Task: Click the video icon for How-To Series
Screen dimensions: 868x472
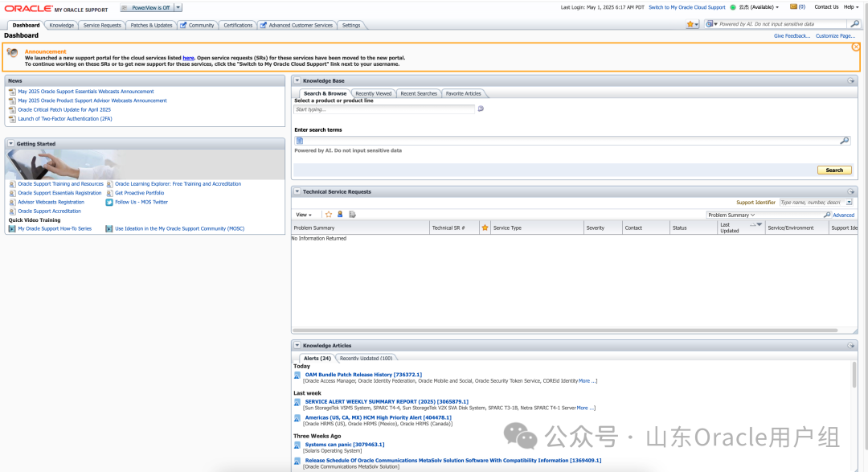Action: (x=12, y=229)
